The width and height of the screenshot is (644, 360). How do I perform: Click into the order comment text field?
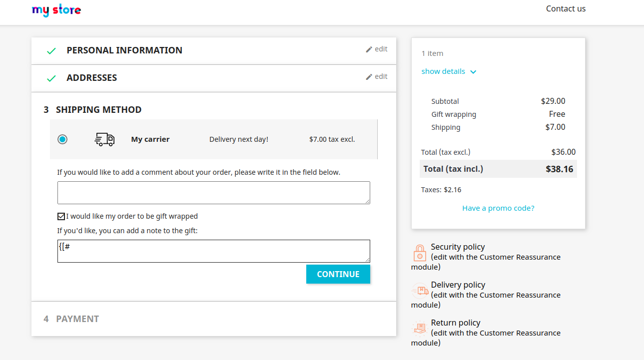point(214,193)
